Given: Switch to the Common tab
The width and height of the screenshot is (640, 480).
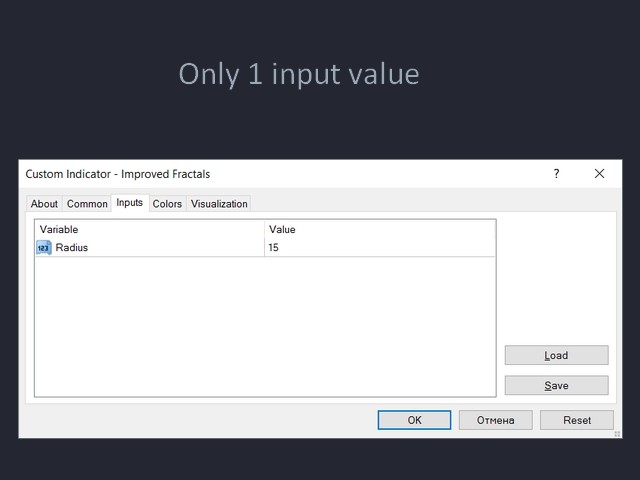Looking at the screenshot, I should click(87, 204).
